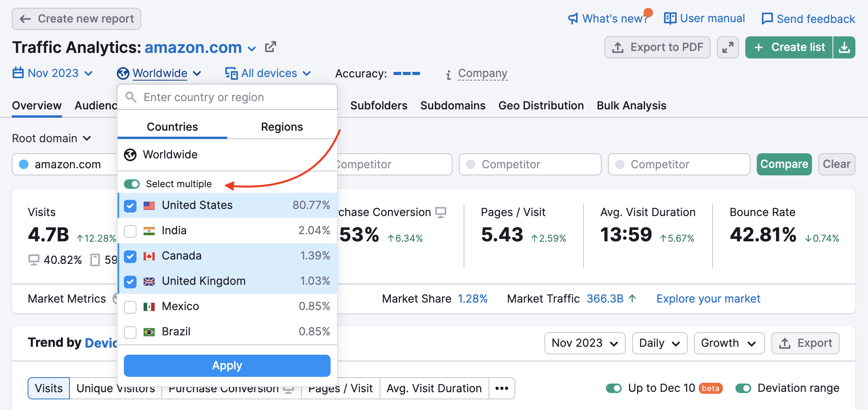Select the Worldwide option in the list

click(227, 155)
